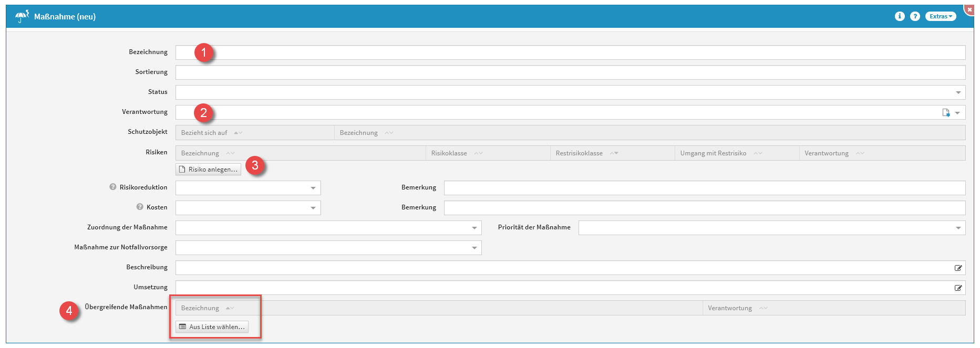The width and height of the screenshot is (980, 348).
Task: Open help via question mark icon
Action: pyautogui.click(x=915, y=16)
